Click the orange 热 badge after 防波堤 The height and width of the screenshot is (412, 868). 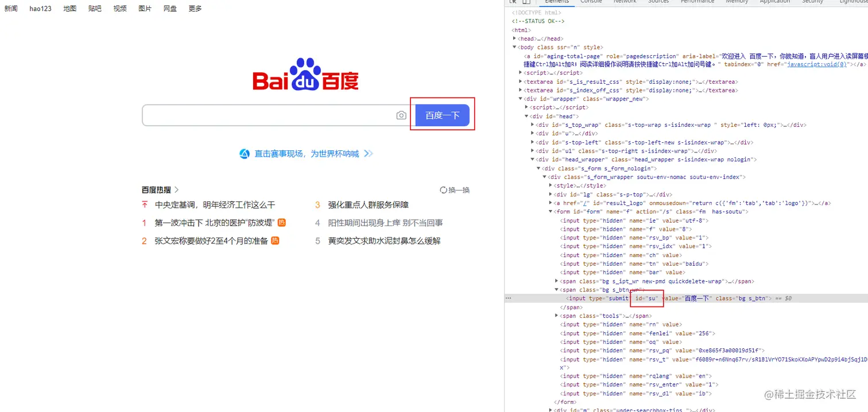point(282,223)
